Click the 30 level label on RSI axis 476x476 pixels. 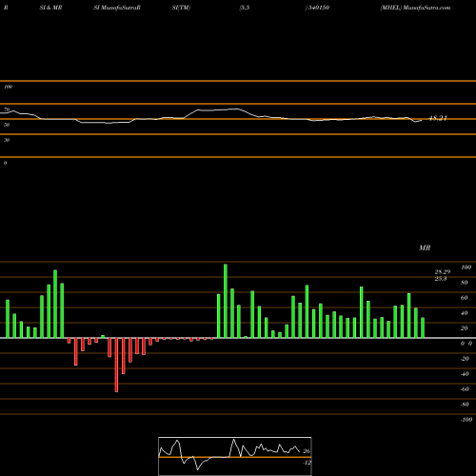point(7,140)
